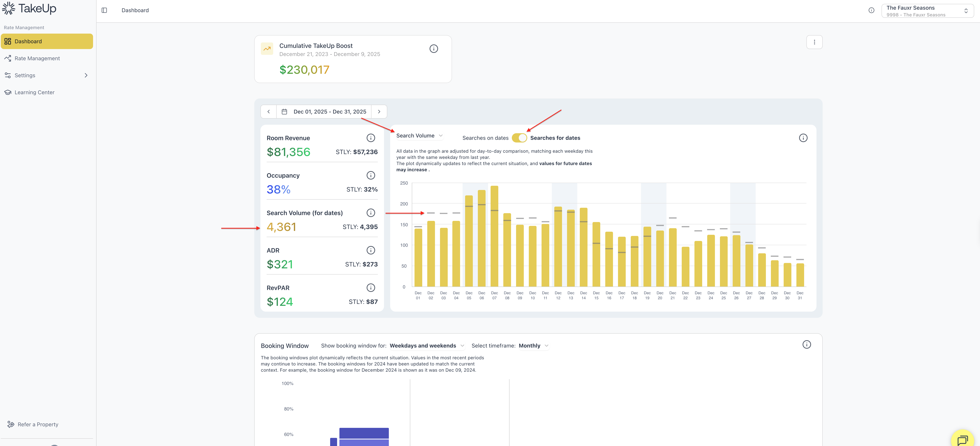Screen dimensions: 980x446
Task: Click the Cumulative TakeUp Boost info icon
Action: 433,49
